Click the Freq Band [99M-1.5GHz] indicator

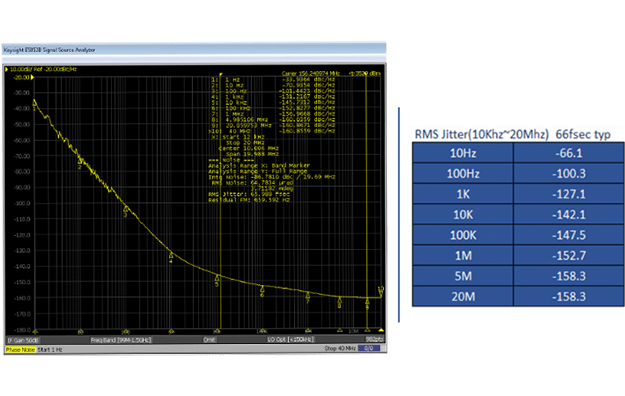[121, 340]
